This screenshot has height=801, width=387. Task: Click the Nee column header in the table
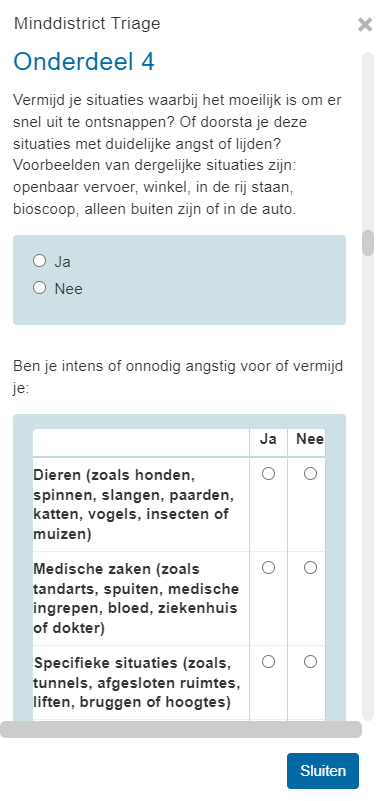pos(310,439)
